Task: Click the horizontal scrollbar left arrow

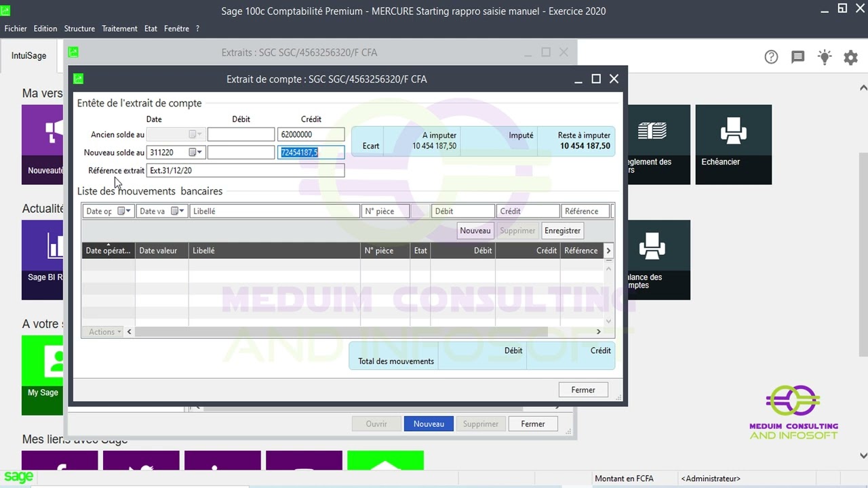Action: tap(129, 332)
